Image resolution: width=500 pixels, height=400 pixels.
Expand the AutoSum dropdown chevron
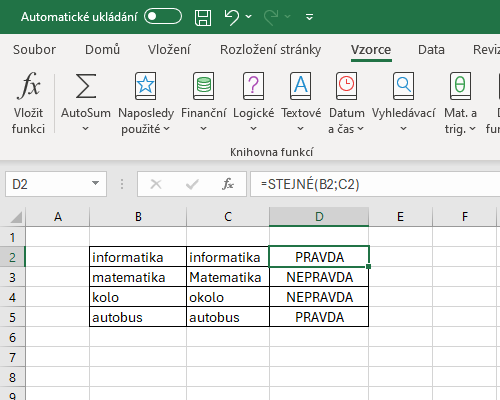coord(86,129)
